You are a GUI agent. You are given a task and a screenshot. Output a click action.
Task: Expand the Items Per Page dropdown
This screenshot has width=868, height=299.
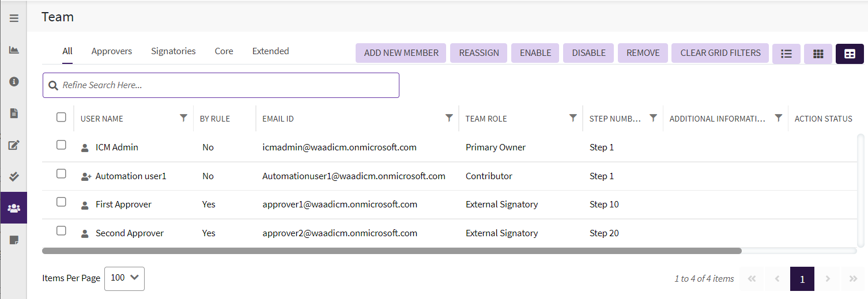124,278
